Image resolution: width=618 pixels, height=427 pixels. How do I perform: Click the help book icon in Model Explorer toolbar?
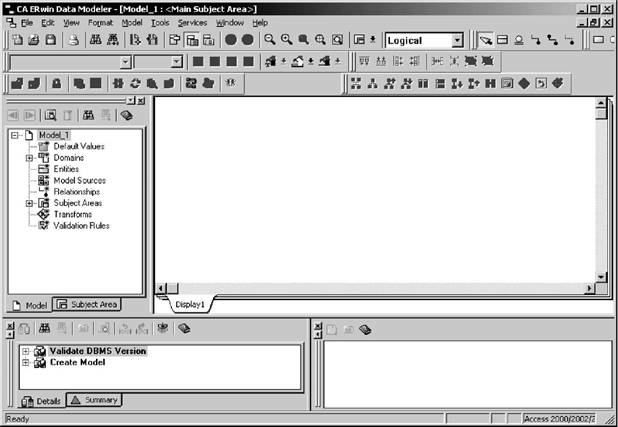coord(127,116)
